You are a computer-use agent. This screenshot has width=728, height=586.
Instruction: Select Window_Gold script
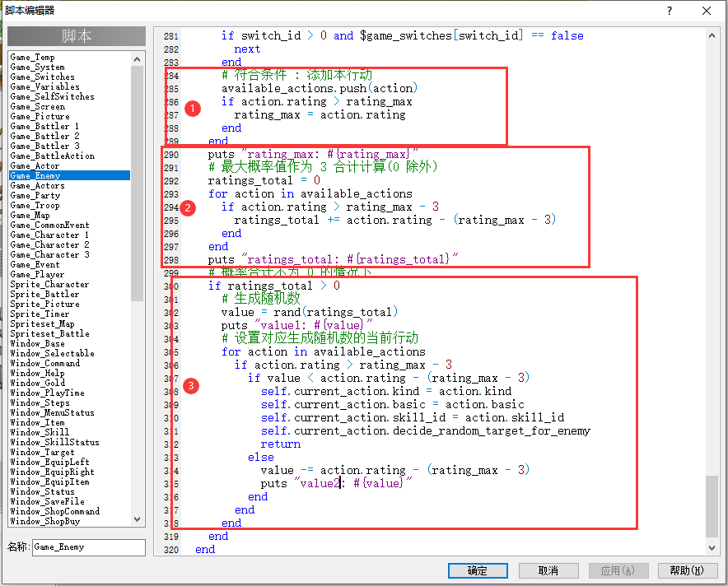point(38,383)
